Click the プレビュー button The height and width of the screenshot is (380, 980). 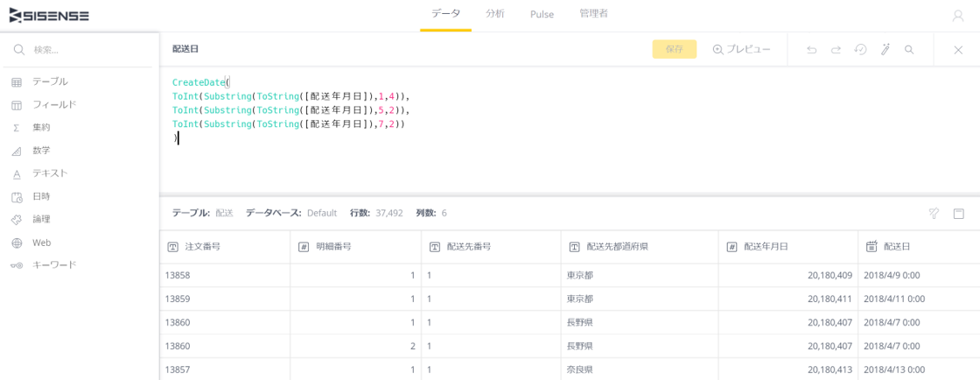point(741,49)
